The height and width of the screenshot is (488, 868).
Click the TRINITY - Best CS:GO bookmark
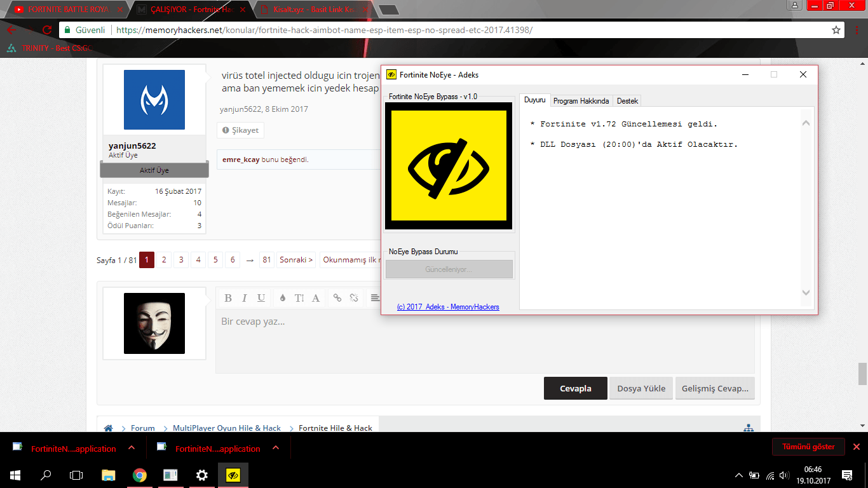tap(50, 48)
